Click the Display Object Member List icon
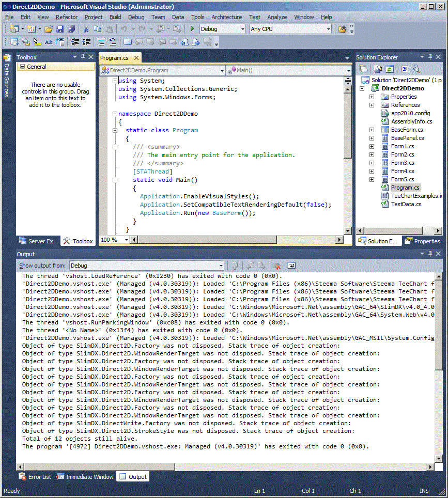Screen dimensions: 448x498 pyautogui.click(x=14, y=42)
